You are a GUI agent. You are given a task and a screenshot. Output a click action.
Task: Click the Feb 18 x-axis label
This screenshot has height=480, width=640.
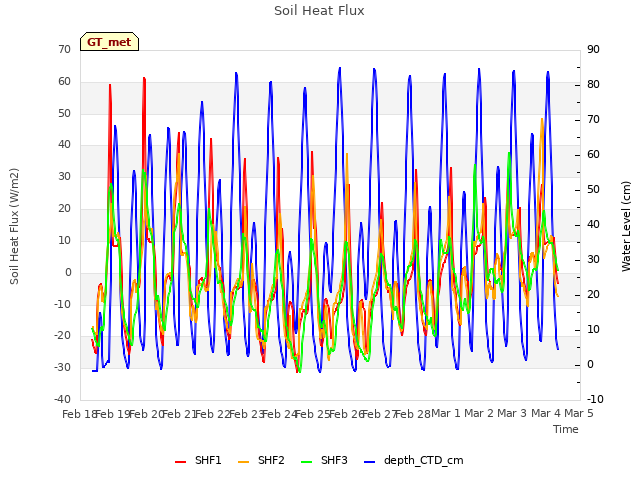(79, 414)
